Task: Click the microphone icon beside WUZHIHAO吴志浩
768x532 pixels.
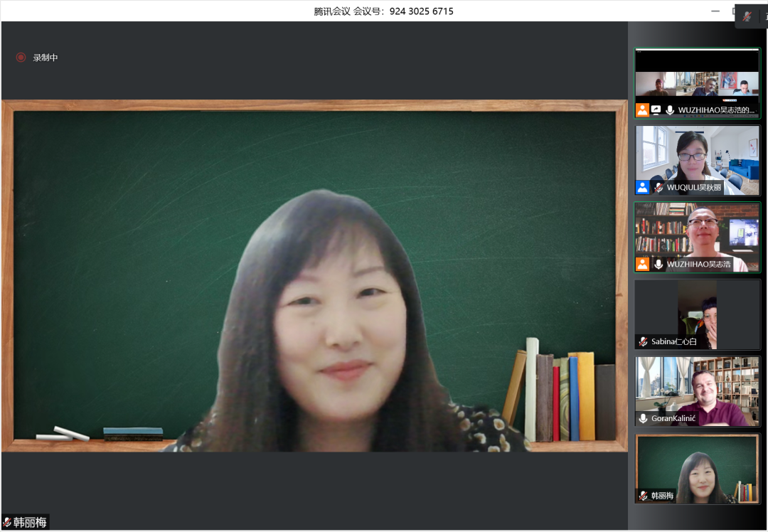Action: tap(658, 265)
